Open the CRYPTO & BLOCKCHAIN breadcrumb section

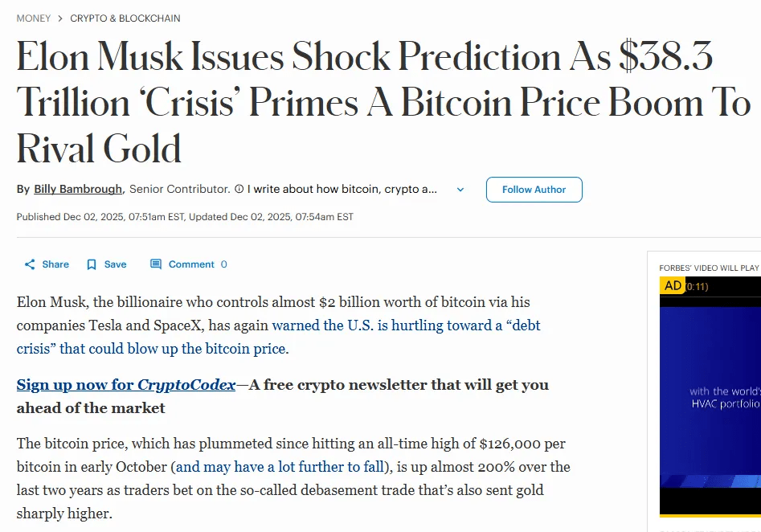pyautogui.click(x=125, y=18)
